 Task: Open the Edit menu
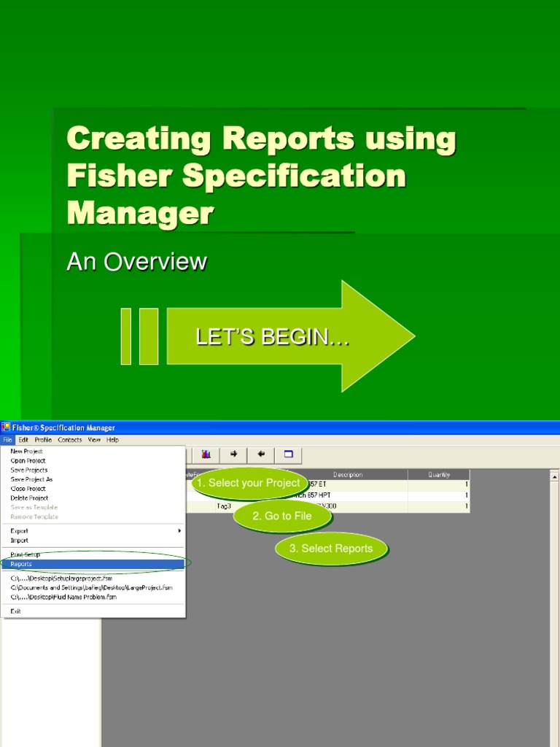[23, 440]
